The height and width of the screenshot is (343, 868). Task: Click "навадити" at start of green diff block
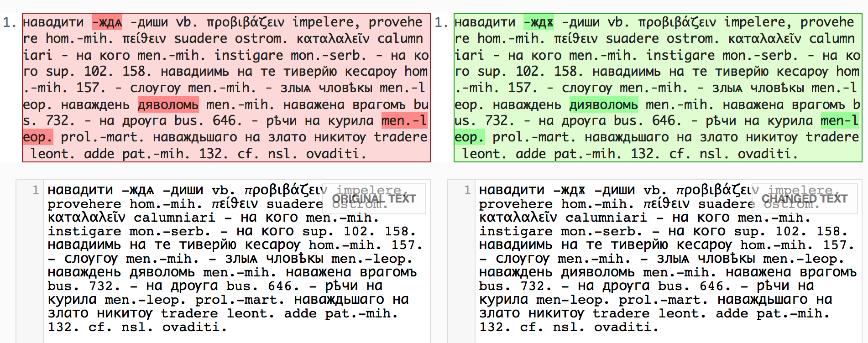pos(485,22)
